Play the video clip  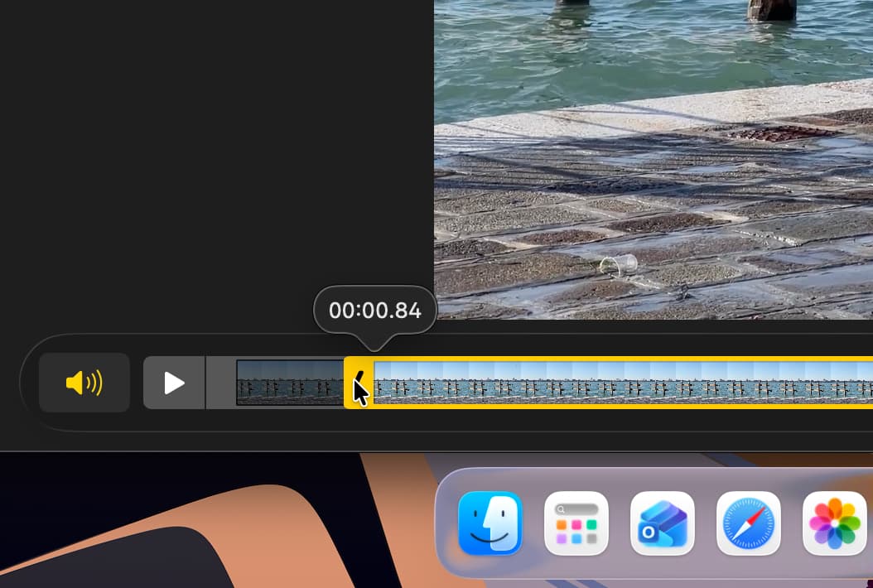click(174, 383)
